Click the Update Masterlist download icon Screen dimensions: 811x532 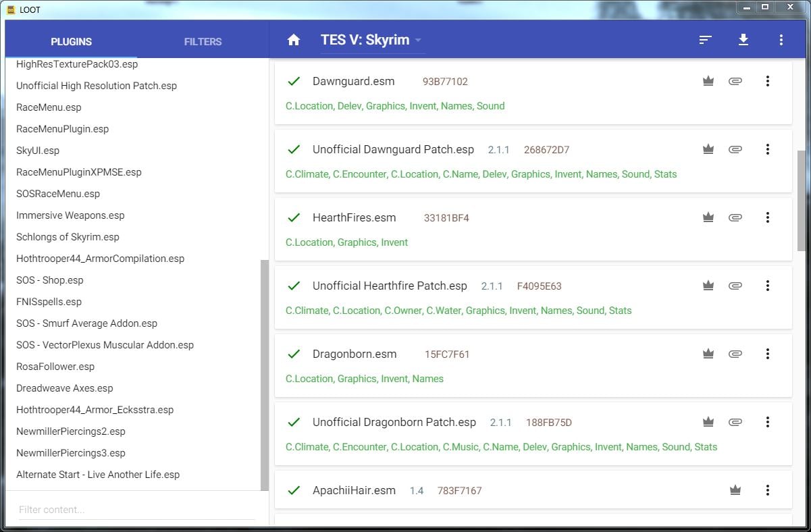point(743,40)
